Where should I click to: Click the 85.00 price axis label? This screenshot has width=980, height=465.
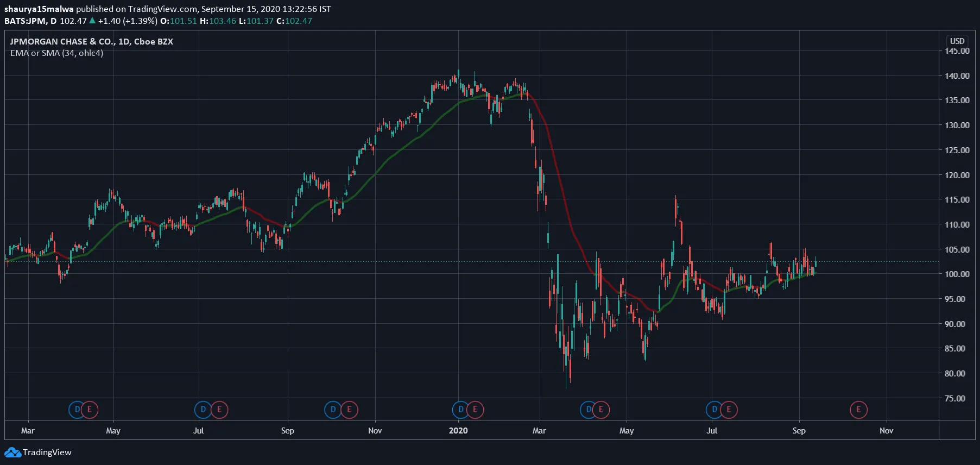(955, 349)
